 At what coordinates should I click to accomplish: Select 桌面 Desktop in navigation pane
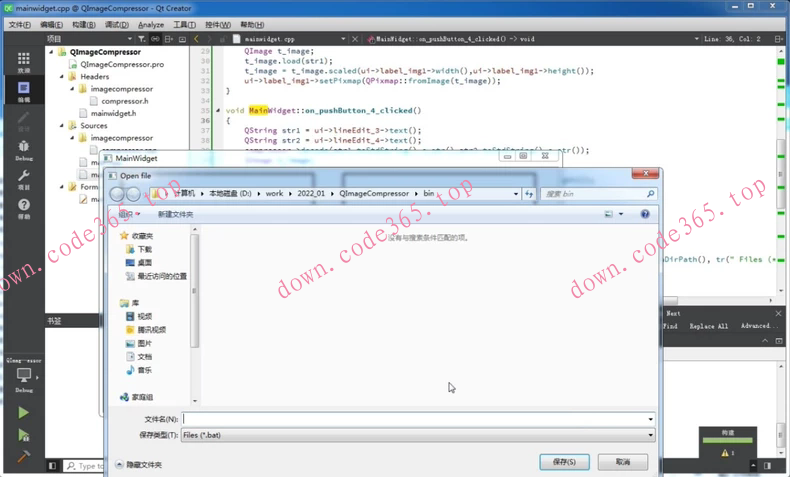coord(145,263)
